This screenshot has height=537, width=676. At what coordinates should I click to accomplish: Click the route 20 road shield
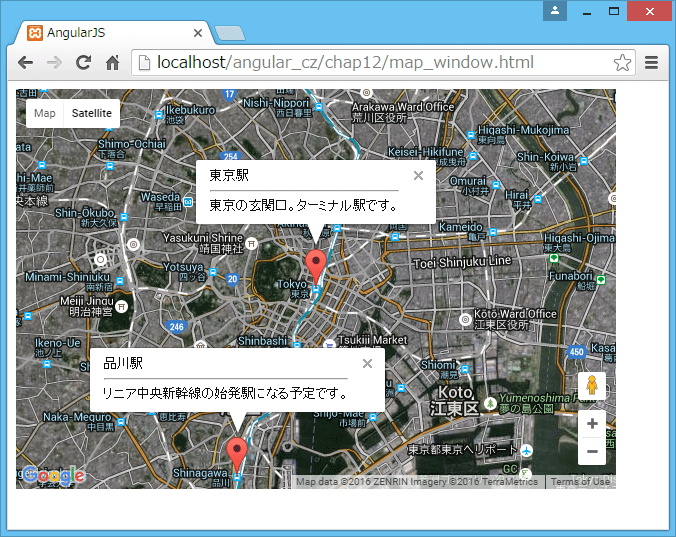click(232, 279)
